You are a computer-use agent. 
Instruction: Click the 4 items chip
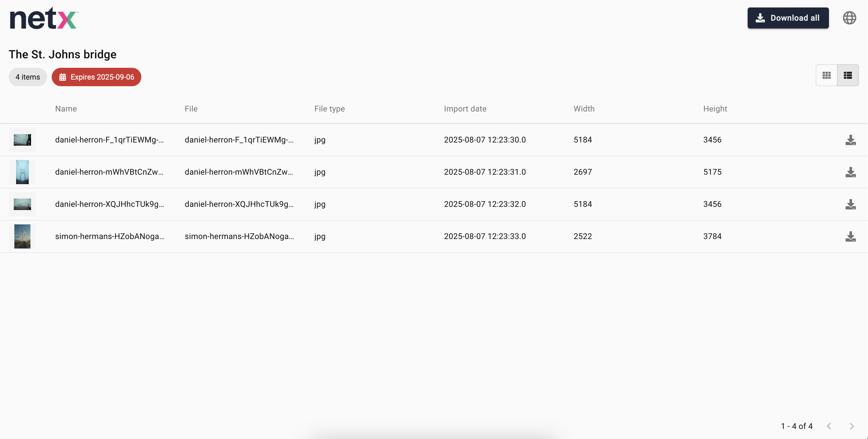28,77
